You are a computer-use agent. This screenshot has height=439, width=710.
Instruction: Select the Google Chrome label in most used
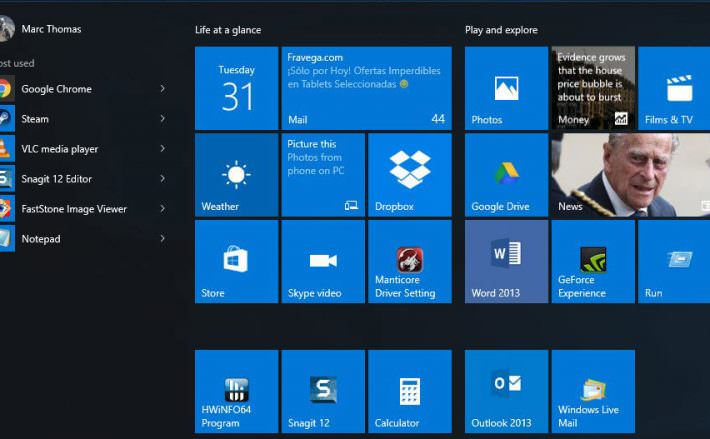(x=57, y=89)
